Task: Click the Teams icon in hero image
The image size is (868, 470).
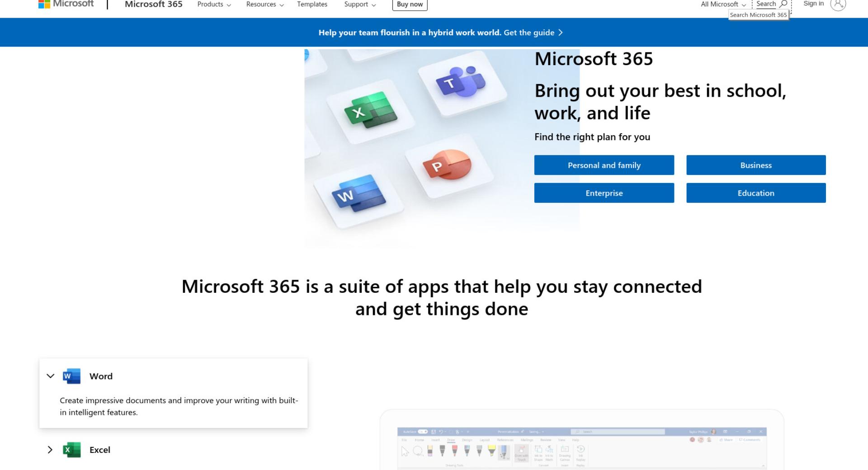Action: 460,82
